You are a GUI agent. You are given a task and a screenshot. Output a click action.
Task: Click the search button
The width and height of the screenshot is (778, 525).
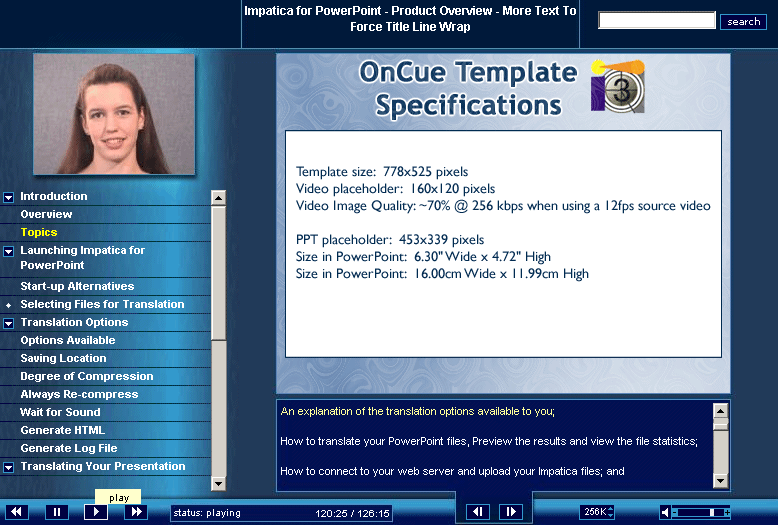[x=743, y=21]
